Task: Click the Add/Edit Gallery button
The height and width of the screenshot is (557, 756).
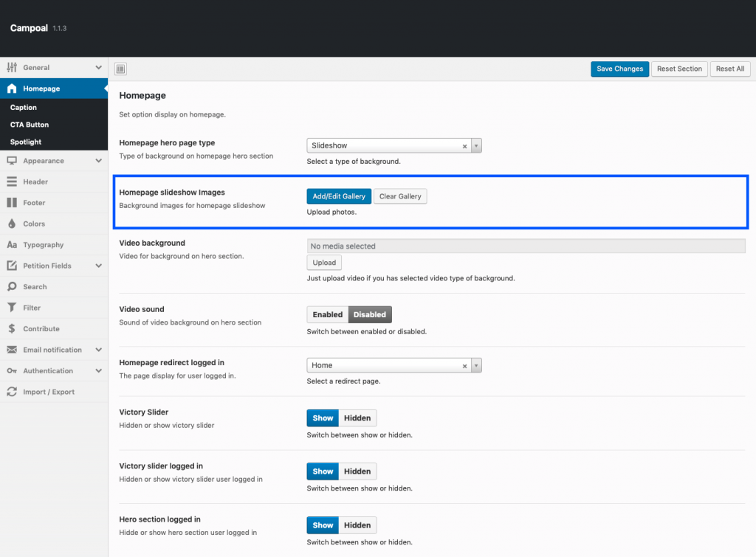Action: [339, 196]
